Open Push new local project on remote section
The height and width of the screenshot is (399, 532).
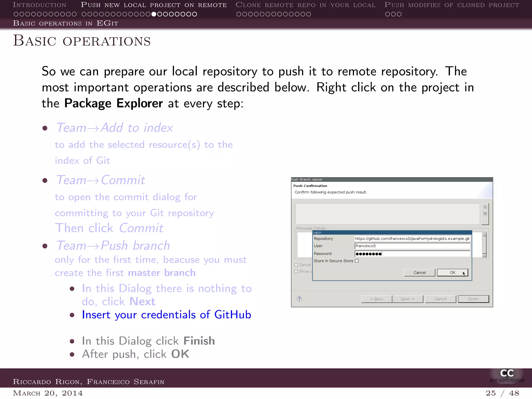point(154,5)
